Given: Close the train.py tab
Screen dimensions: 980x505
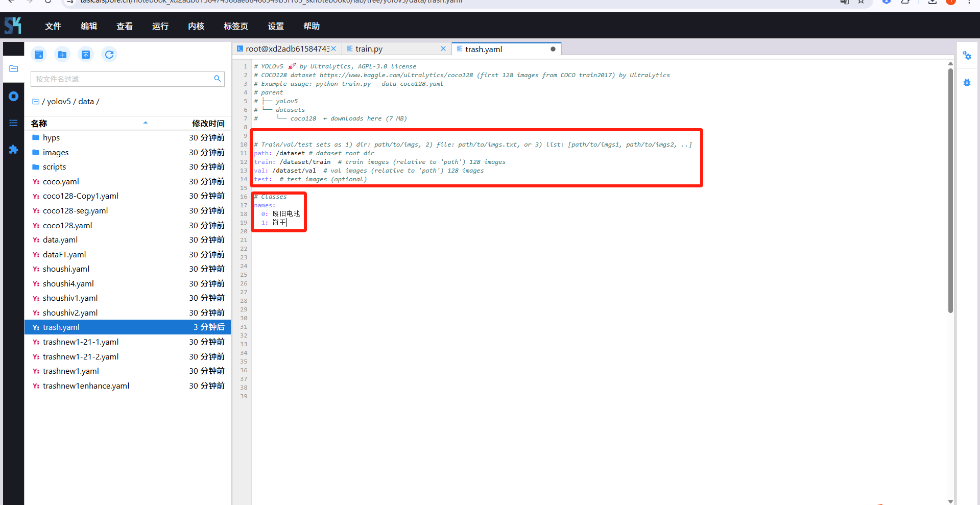Looking at the screenshot, I should [443, 49].
